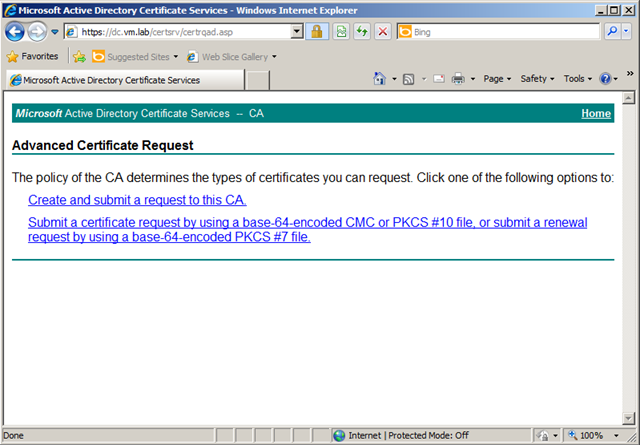Viewport: 640px width, 445px height.
Task: Click the Internet Protected Mode zone status
Action: click(409, 436)
